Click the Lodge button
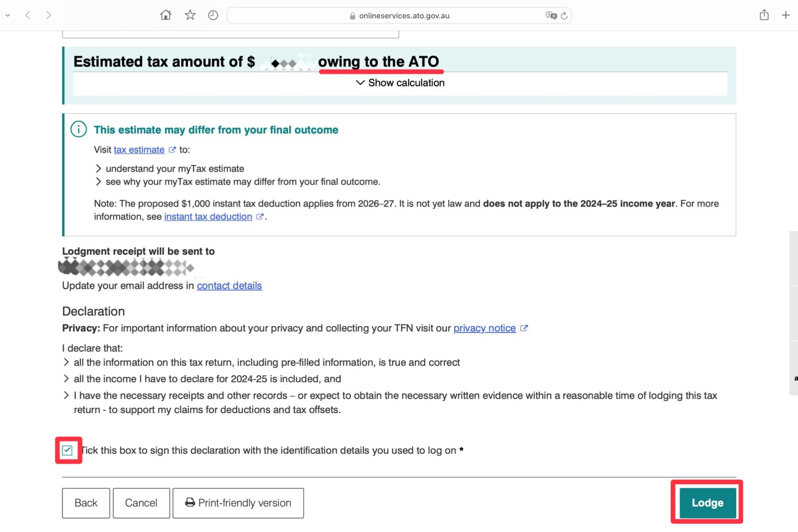The height and width of the screenshot is (532, 798). (x=707, y=502)
